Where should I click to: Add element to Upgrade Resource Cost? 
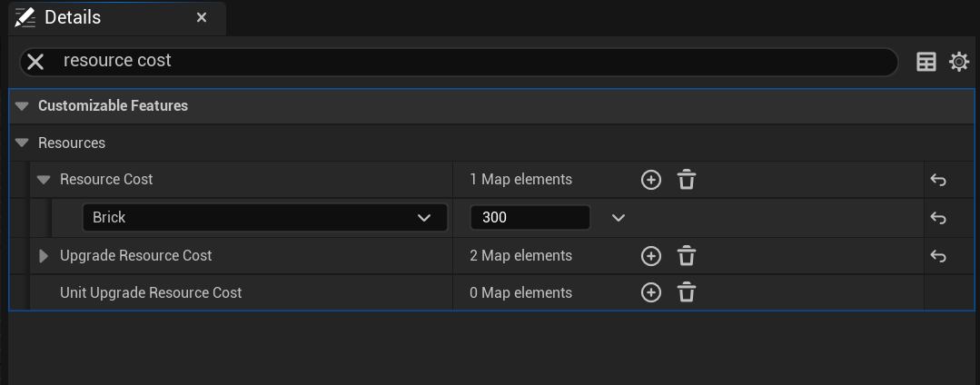pos(650,256)
